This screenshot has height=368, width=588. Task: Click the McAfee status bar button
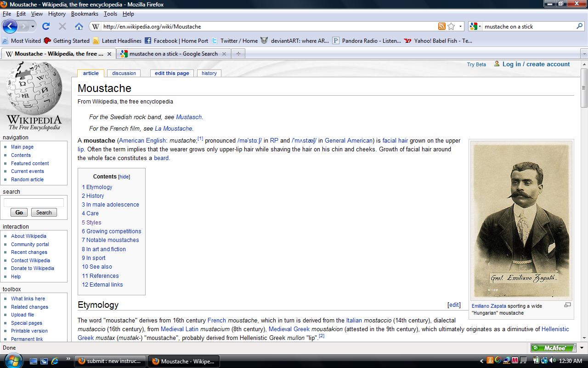pyautogui.click(x=553, y=348)
